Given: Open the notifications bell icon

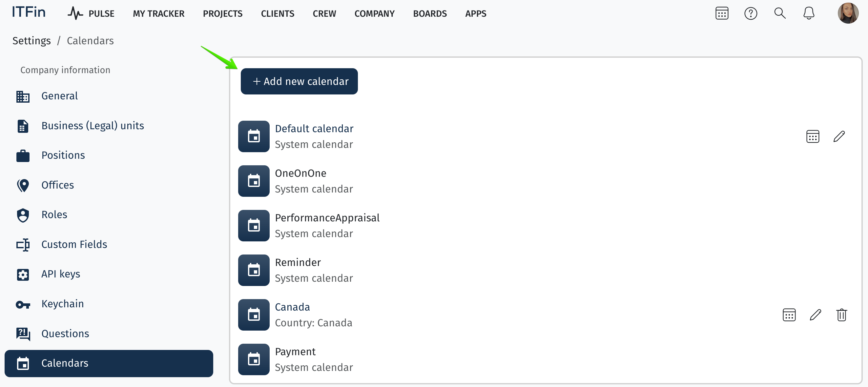Looking at the screenshot, I should (x=808, y=13).
